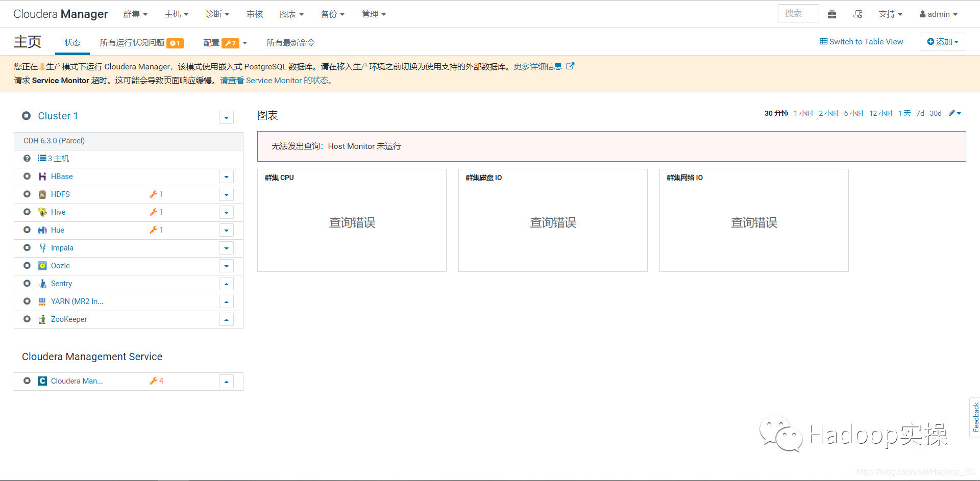Click the hosts unknown health question icon

point(27,159)
